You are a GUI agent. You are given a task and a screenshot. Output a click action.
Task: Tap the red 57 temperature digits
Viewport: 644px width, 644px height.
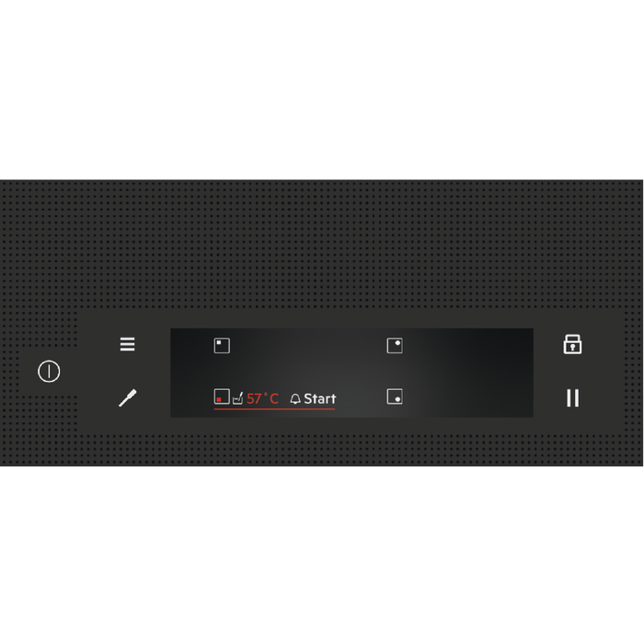pos(254,398)
